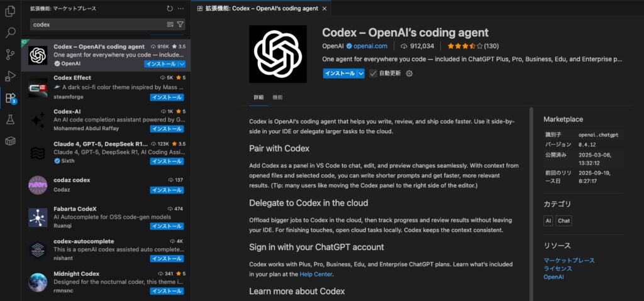
Task: Open the Help Center link
Action: click(x=314, y=274)
